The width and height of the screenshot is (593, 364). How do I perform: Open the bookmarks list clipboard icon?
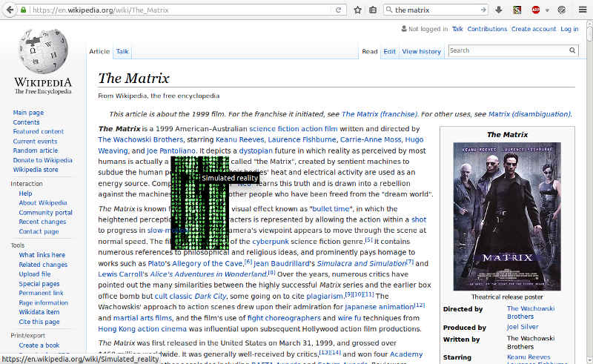pyautogui.click(x=373, y=10)
